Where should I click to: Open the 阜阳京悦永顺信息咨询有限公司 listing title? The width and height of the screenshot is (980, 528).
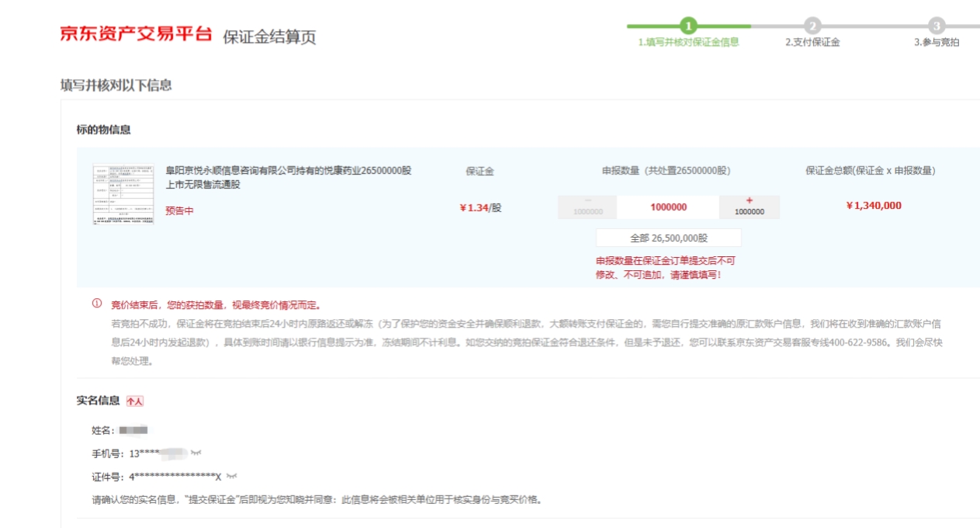(289, 178)
